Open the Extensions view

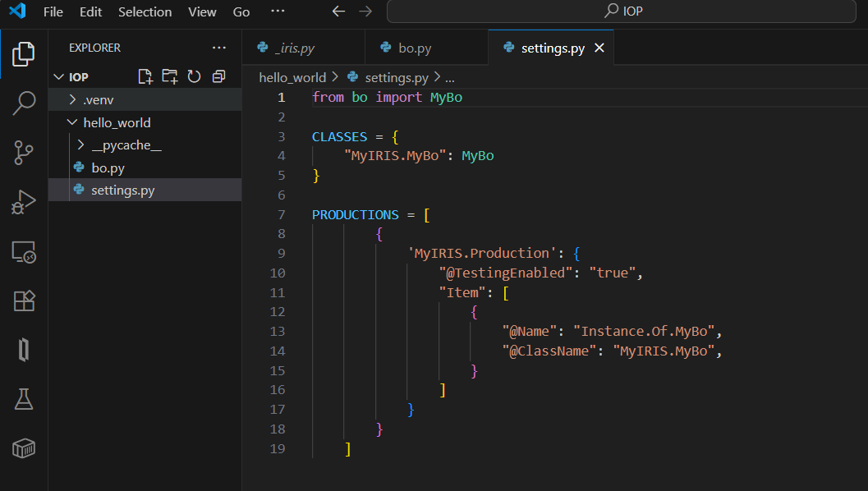(24, 301)
